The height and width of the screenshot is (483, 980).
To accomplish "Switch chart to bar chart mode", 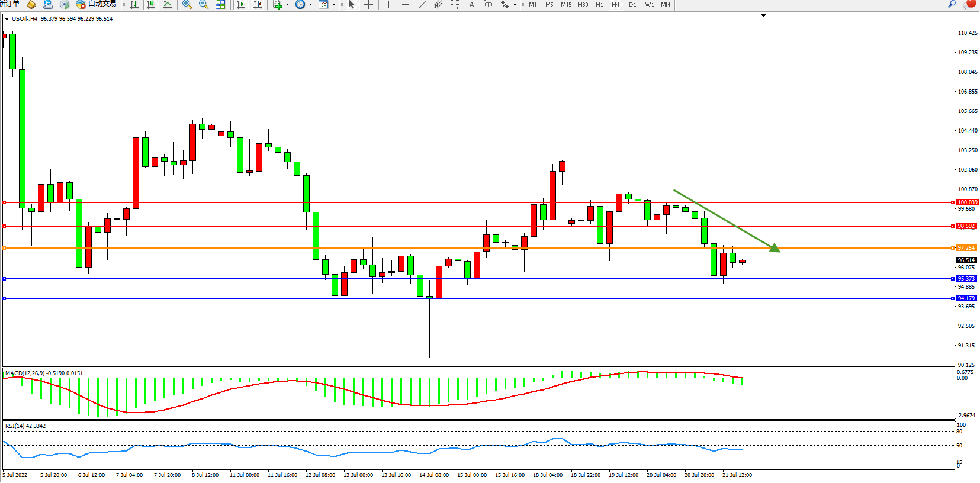I will click(134, 5).
